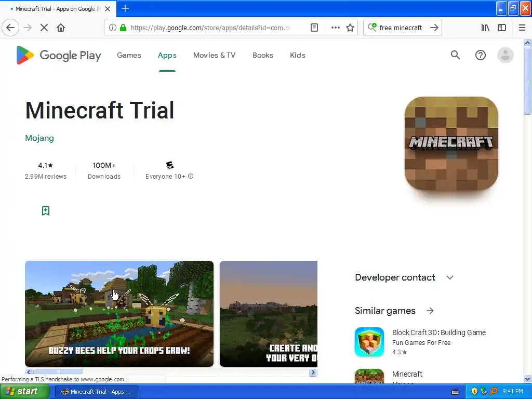Show site information via the info icon

click(x=112, y=28)
